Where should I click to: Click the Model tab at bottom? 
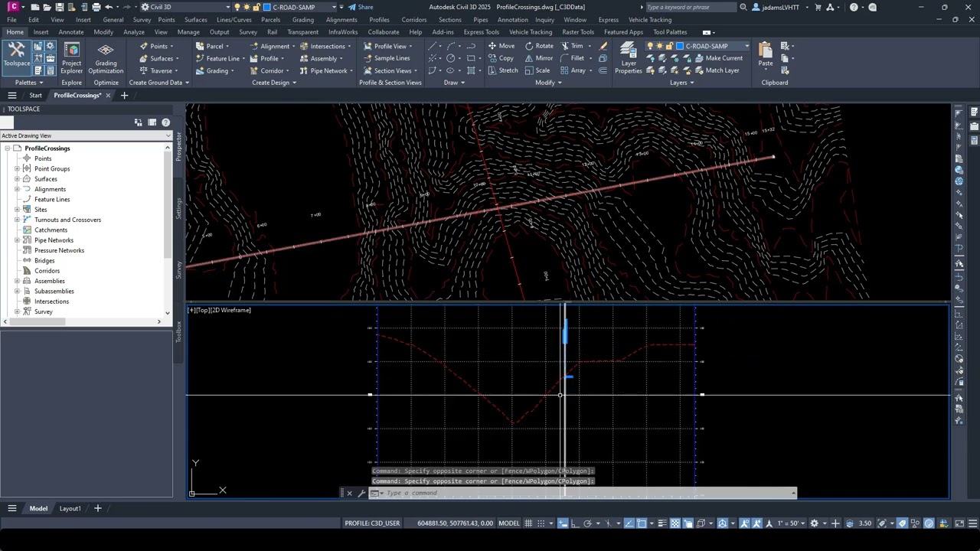click(38, 509)
